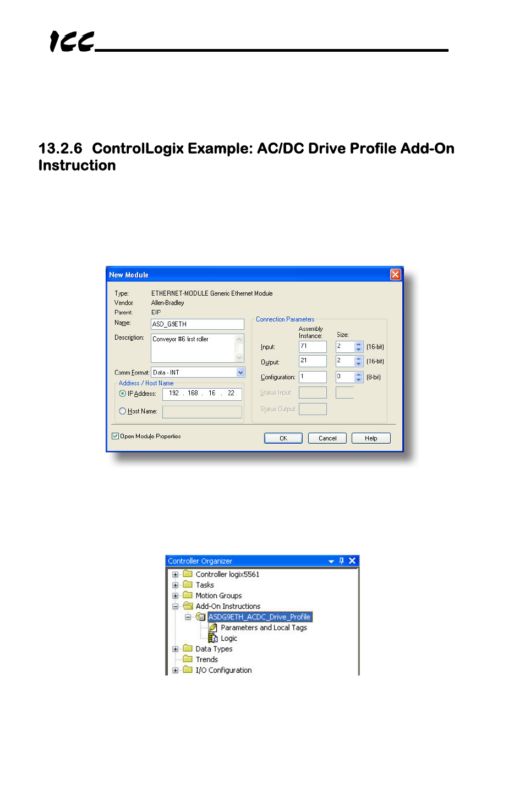Viewport: 525px width, 812px height.
Task: Select the Tasks folder icon
Action: [188, 585]
